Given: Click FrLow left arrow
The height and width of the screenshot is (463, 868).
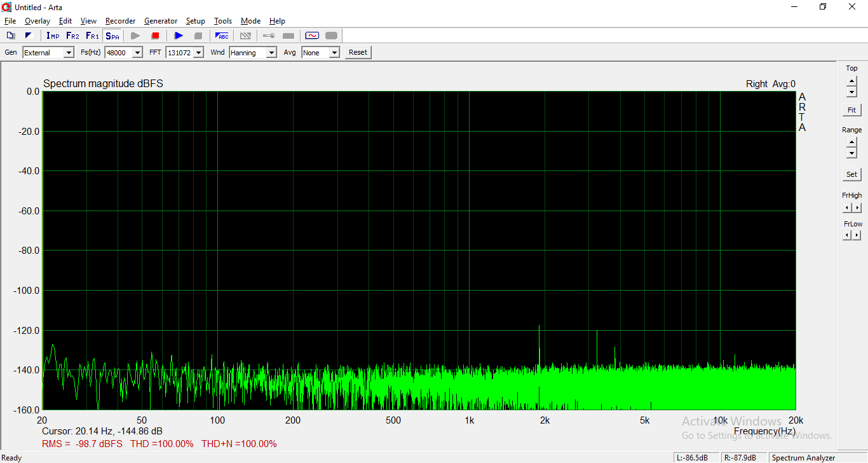Looking at the screenshot, I should tap(847, 235).
